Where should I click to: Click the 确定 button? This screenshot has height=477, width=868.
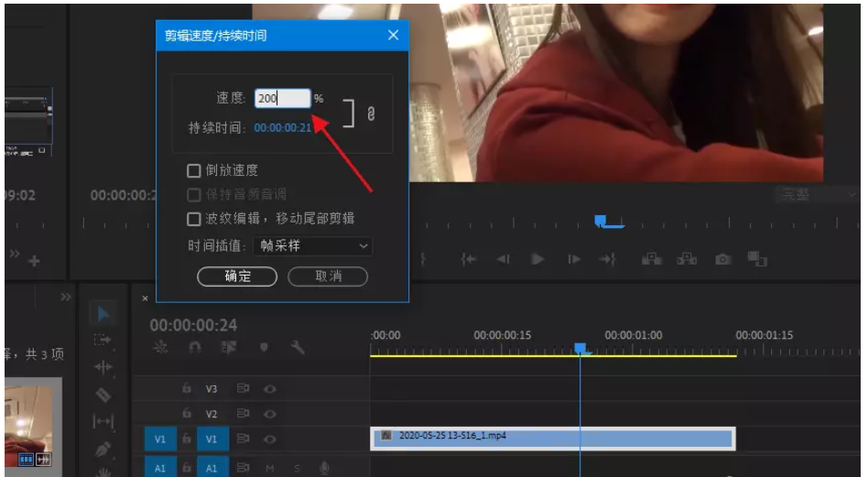[x=237, y=276]
